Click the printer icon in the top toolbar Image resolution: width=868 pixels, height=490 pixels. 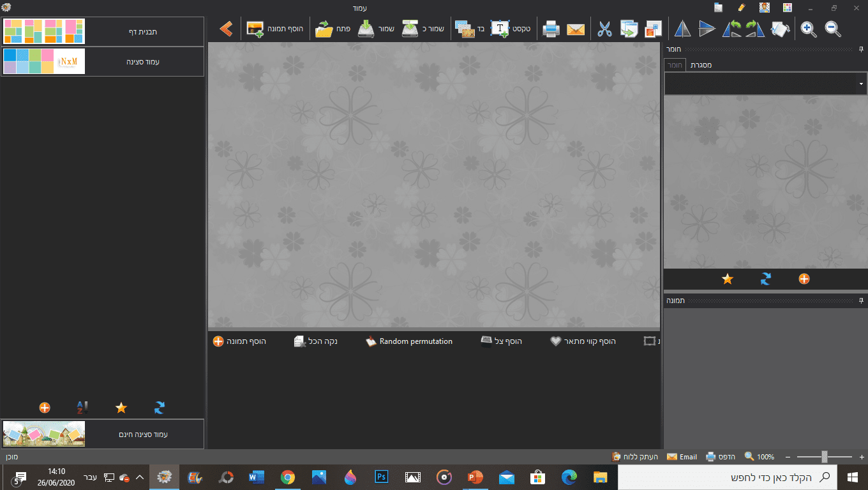click(551, 29)
